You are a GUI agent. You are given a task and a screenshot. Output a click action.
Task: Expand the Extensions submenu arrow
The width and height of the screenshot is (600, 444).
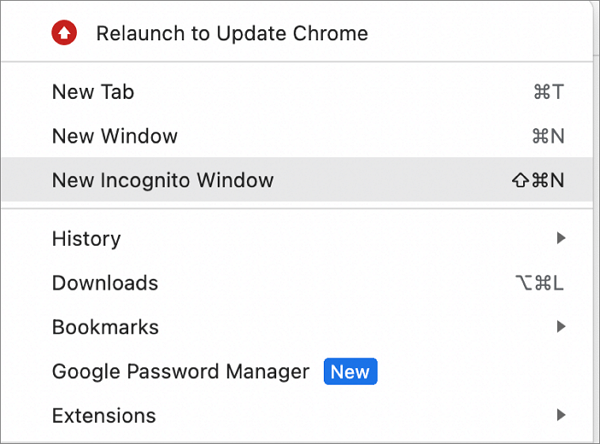point(561,414)
